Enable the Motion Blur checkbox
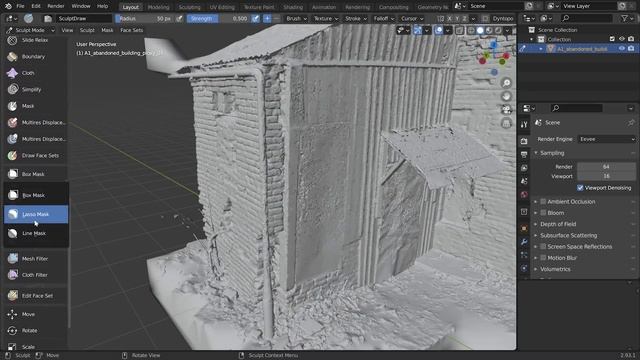This screenshot has width=640, height=360. [x=543, y=258]
